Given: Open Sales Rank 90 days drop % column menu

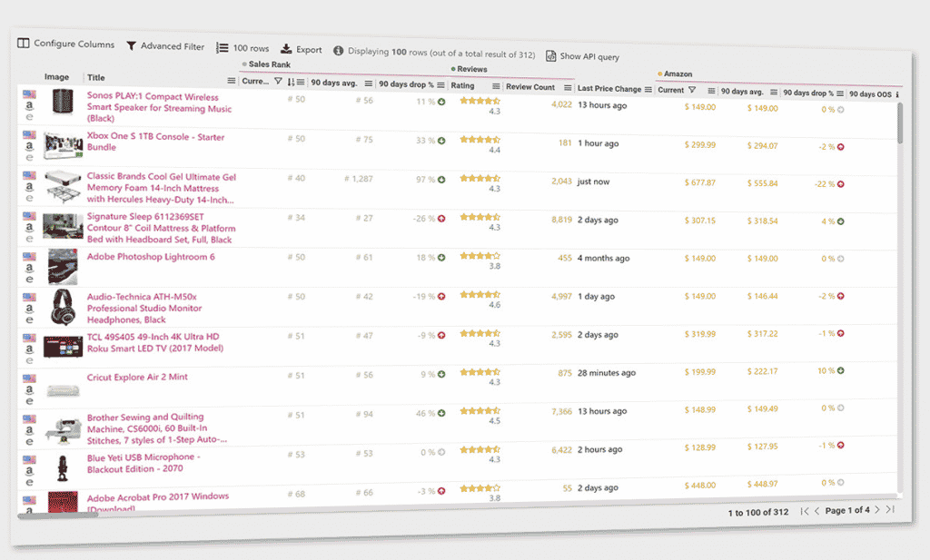Looking at the screenshot, I should coord(440,84).
